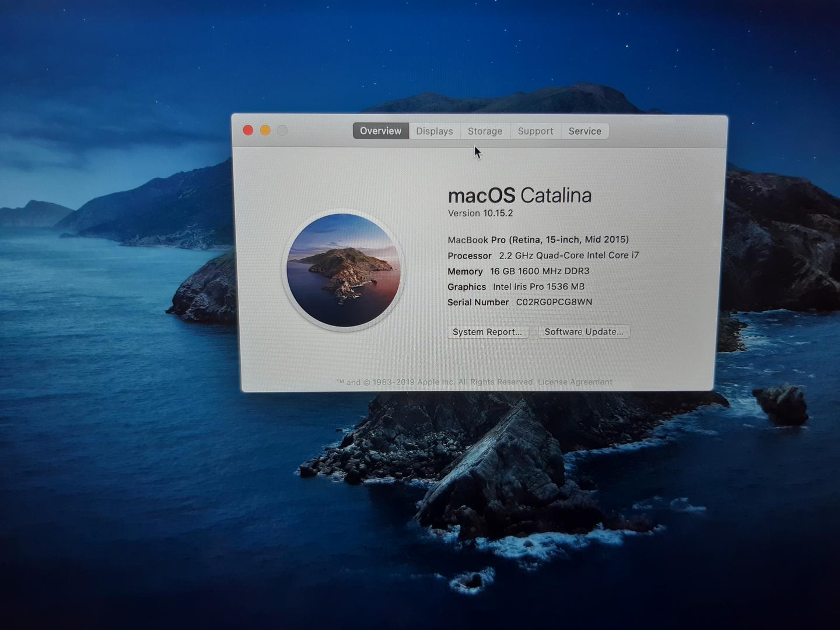Select the serial number C02RG0PCG8WN

(x=554, y=302)
